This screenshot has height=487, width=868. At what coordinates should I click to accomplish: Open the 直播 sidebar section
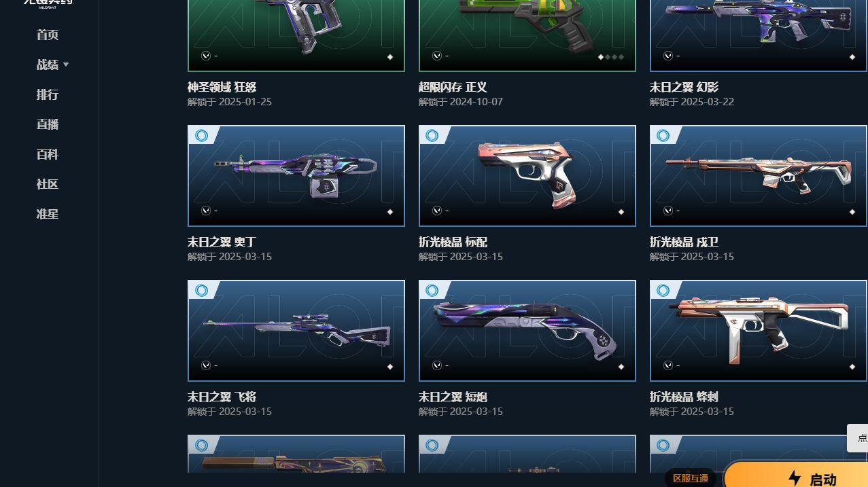(x=48, y=124)
